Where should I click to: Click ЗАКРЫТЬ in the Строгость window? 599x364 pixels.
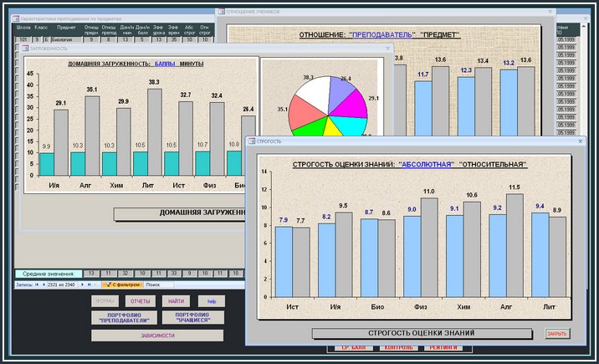pos(556,333)
